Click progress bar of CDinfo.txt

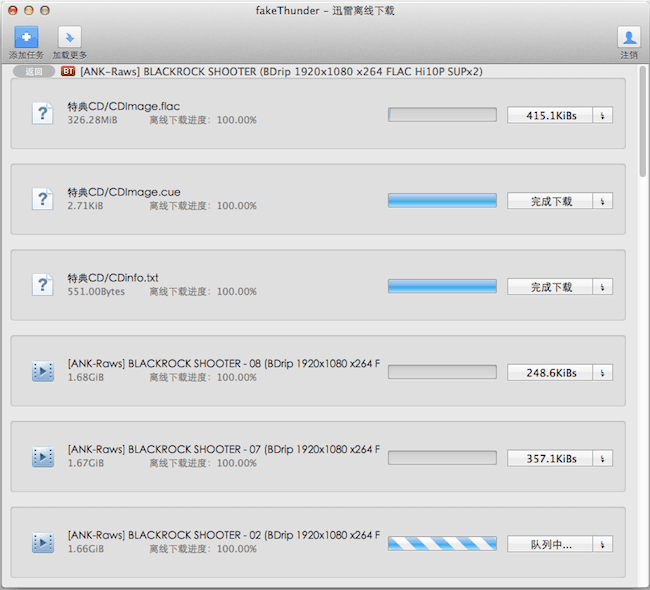442,287
